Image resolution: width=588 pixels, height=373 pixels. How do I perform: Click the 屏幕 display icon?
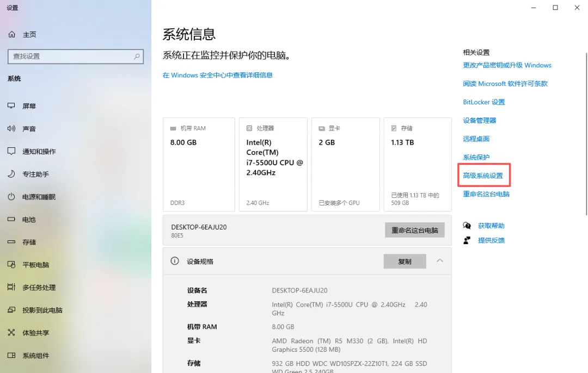click(11, 106)
